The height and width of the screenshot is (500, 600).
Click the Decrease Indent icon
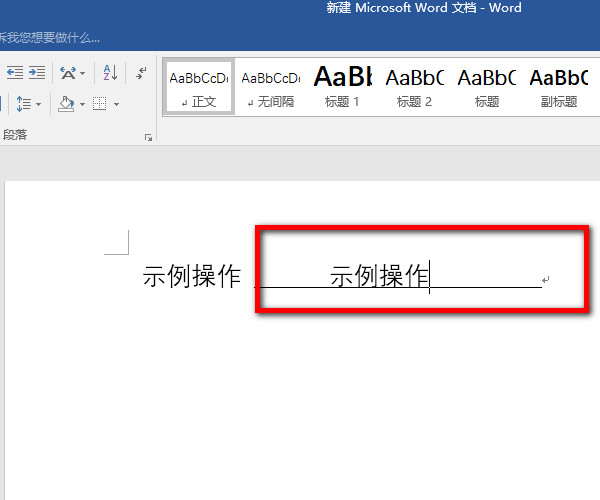(x=15, y=72)
